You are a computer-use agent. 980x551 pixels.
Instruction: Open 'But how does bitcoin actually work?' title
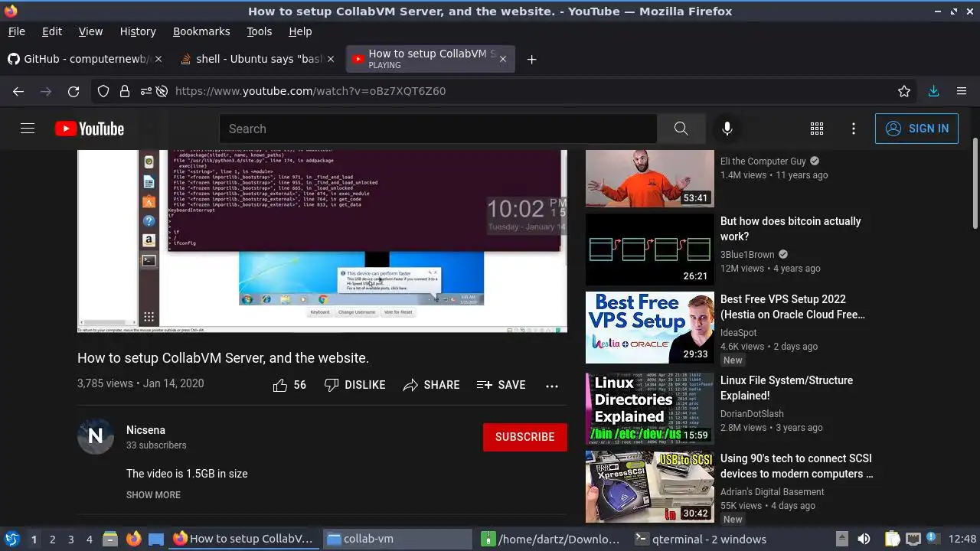coord(791,229)
